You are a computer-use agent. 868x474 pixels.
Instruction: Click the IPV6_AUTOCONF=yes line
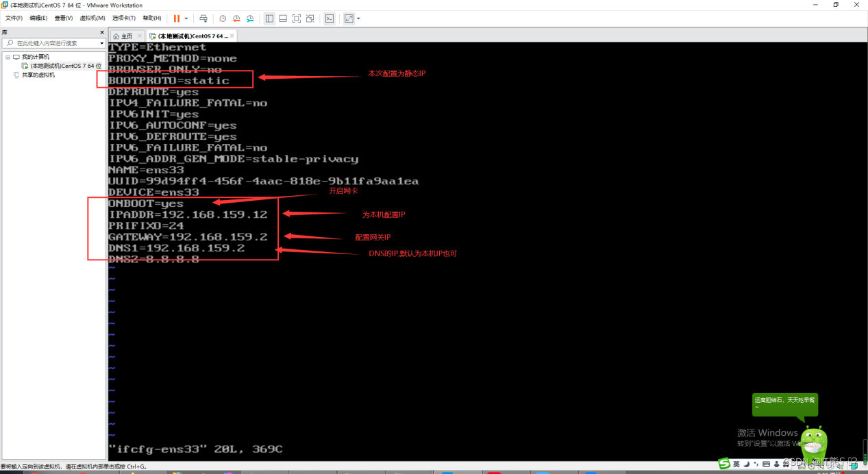point(173,125)
